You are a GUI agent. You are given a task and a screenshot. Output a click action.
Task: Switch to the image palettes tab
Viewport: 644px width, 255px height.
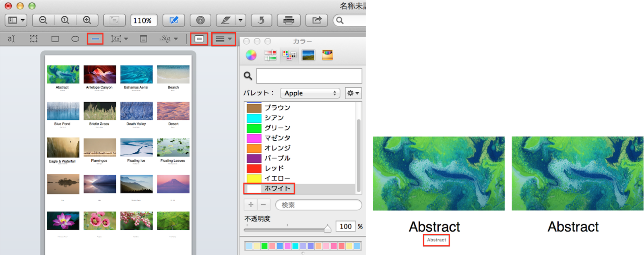308,55
